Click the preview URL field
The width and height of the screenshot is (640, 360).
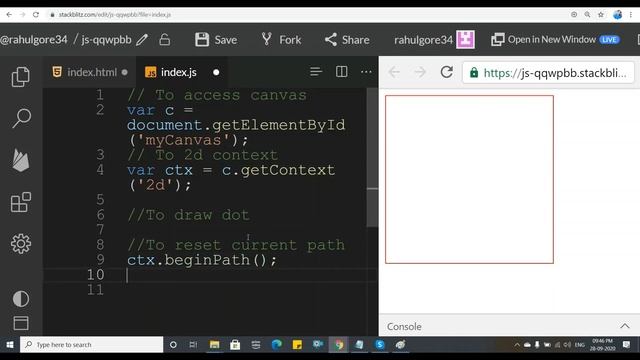548,73
